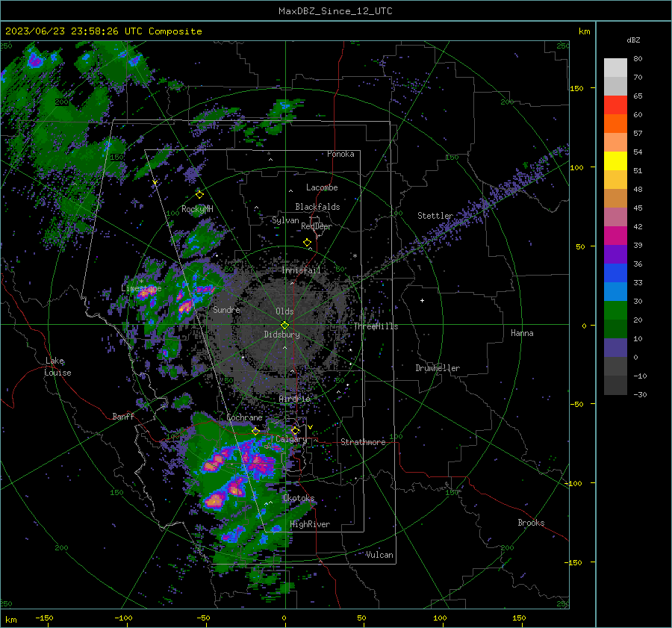This screenshot has width=672, height=628.
Task: Click the Stettler town label
Action: [435, 216]
